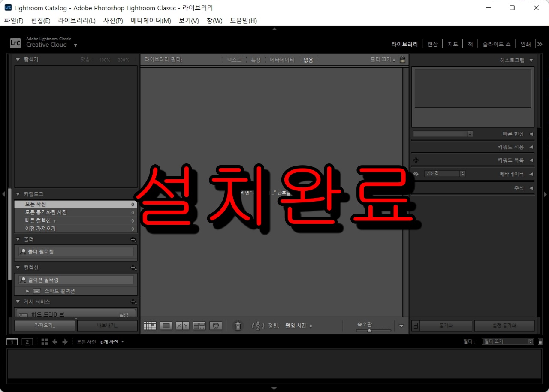
Task: Open the 촬영 시간 sort dropdown
Action: click(299, 326)
